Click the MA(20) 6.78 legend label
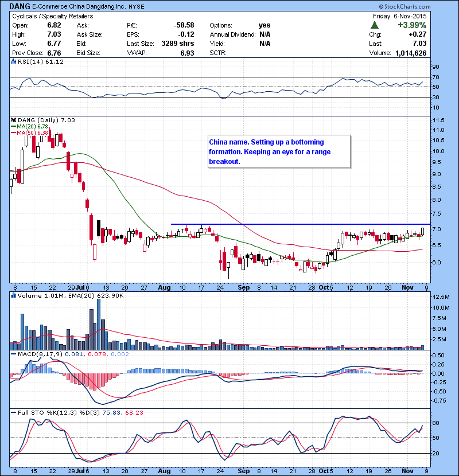 tap(32, 126)
